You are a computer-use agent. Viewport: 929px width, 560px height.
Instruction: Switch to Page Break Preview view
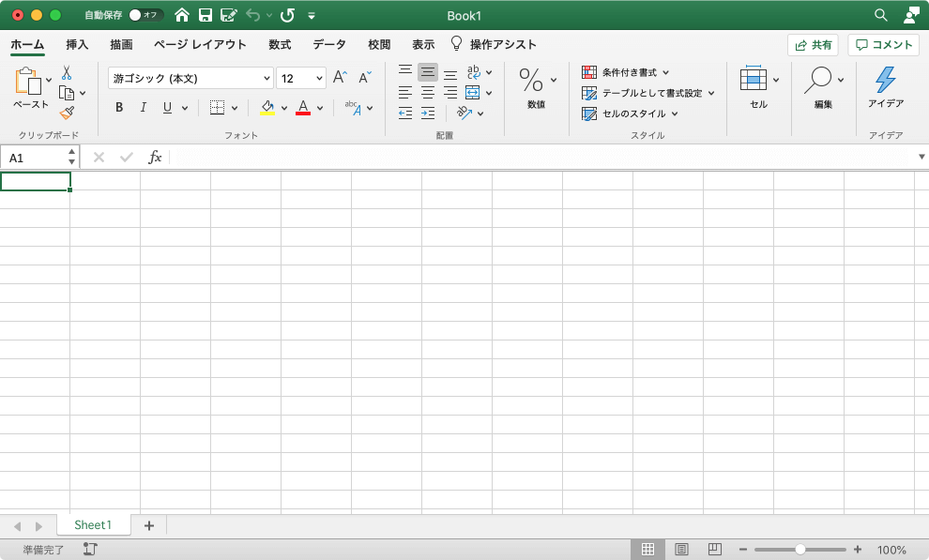(715, 550)
